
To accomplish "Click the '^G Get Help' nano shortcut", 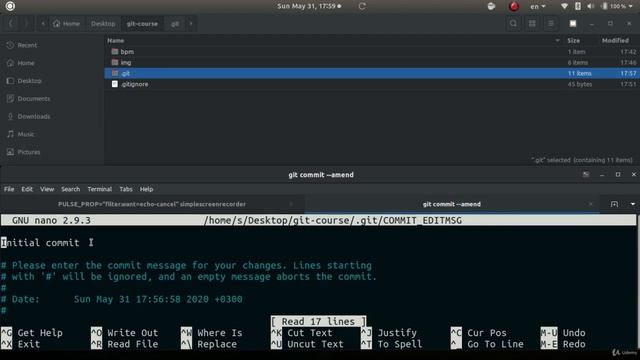I will tap(32, 333).
